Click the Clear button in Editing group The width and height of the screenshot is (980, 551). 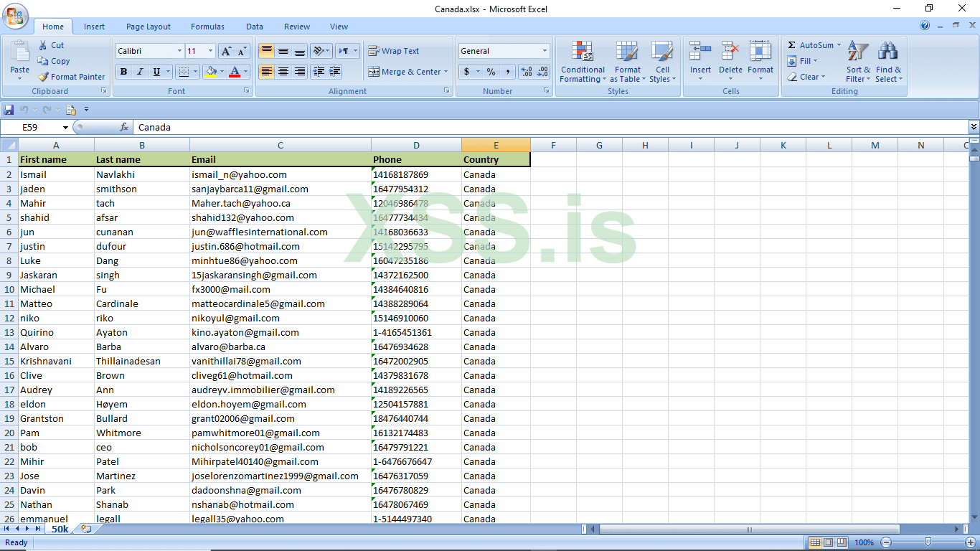pos(806,77)
